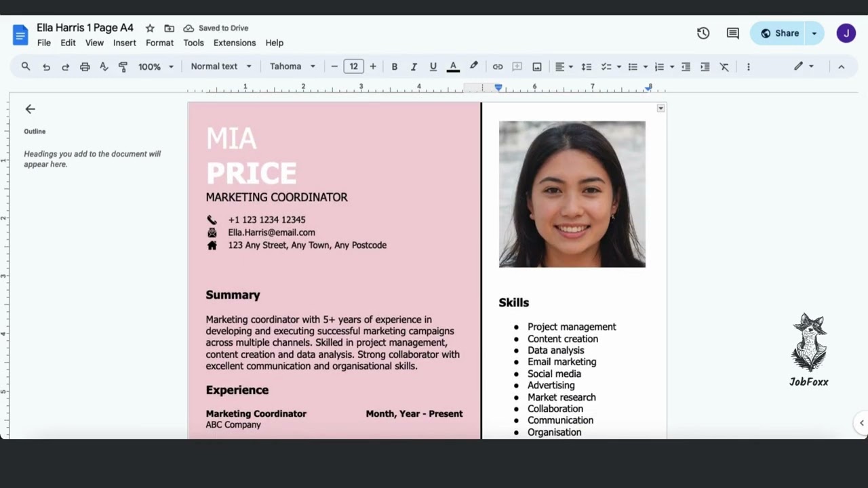Select the Paint format tool

coord(123,66)
